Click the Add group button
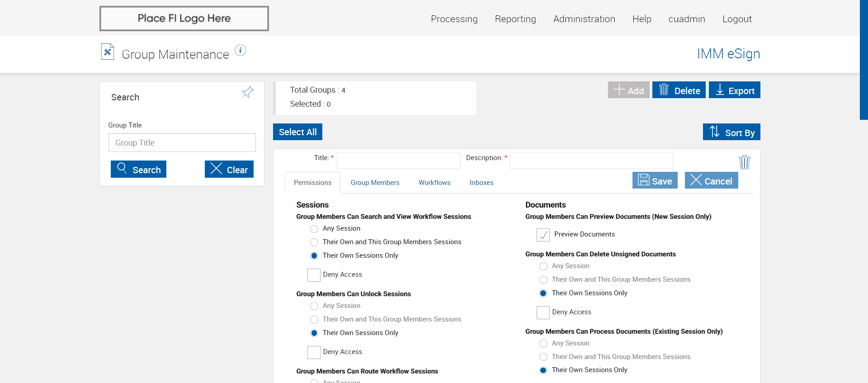 628,90
